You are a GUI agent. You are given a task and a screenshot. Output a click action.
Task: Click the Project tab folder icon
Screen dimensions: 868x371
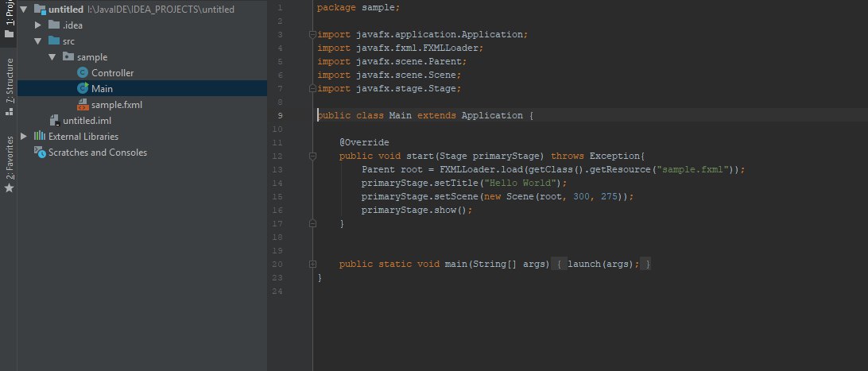[9, 33]
